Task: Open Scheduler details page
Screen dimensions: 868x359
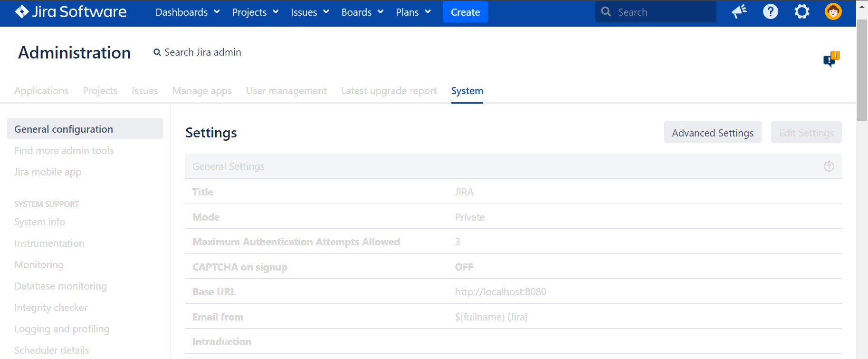Action: point(52,350)
